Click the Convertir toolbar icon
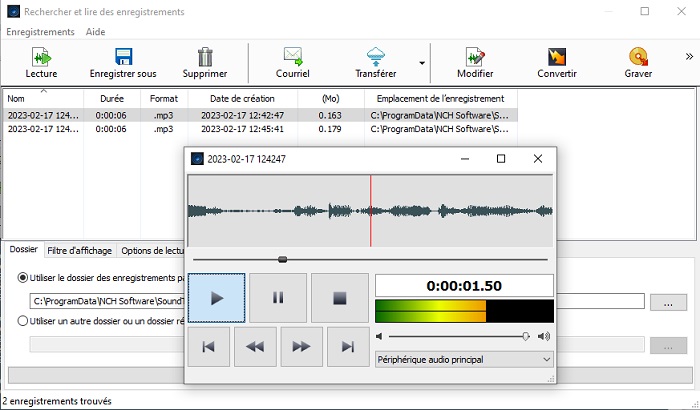Viewport: 700px width, 410px height. click(557, 57)
